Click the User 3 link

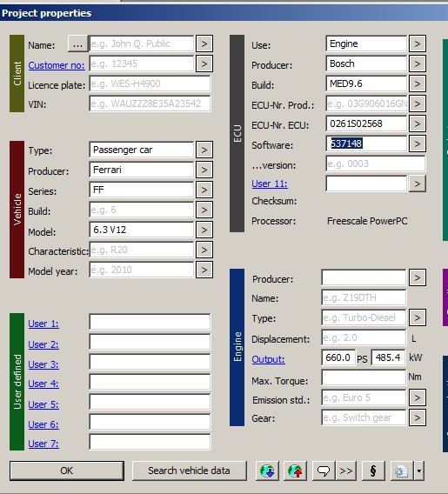[43, 364]
